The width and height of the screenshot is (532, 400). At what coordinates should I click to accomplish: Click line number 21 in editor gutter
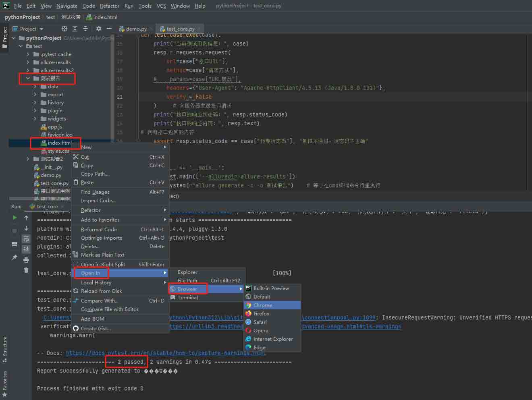(120, 97)
